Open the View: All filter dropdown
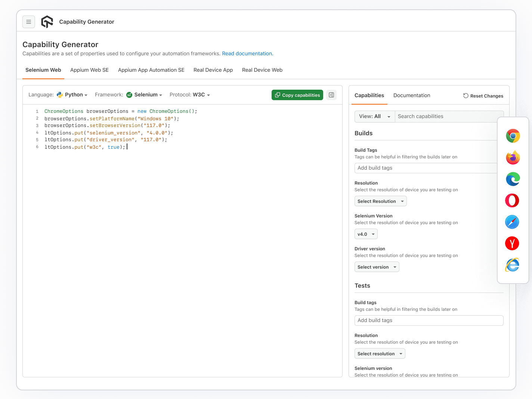The height and width of the screenshot is (399, 532). [x=374, y=116]
